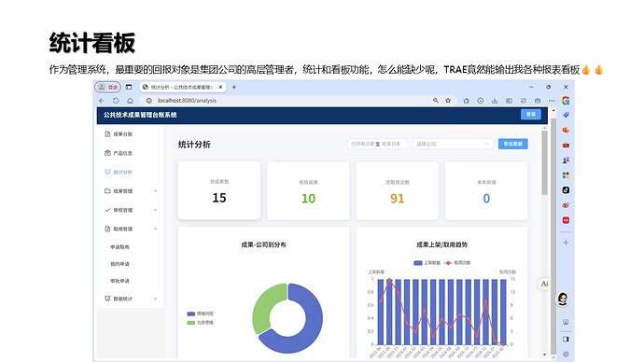The image size is (644, 362).
Task: Click the zoom magnifier icon in address bar
Action: pyautogui.click(x=435, y=101)
